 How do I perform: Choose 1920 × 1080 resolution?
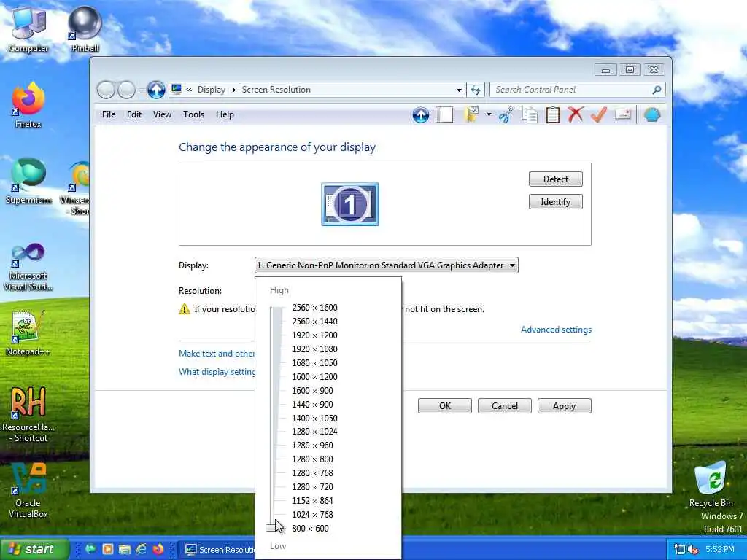pyautogui.click(x=314, y=349)
